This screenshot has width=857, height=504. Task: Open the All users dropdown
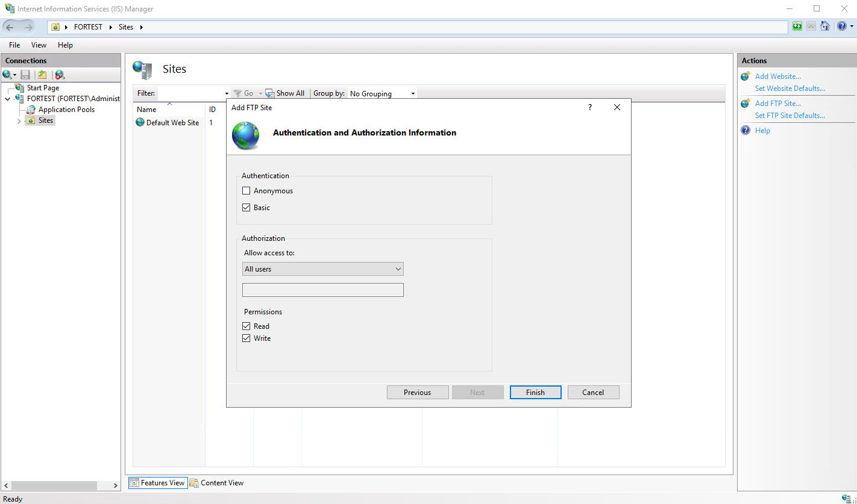323,269
